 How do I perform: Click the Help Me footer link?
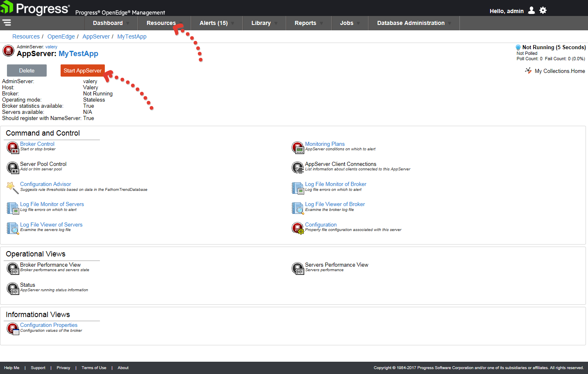tap(11, 368)
